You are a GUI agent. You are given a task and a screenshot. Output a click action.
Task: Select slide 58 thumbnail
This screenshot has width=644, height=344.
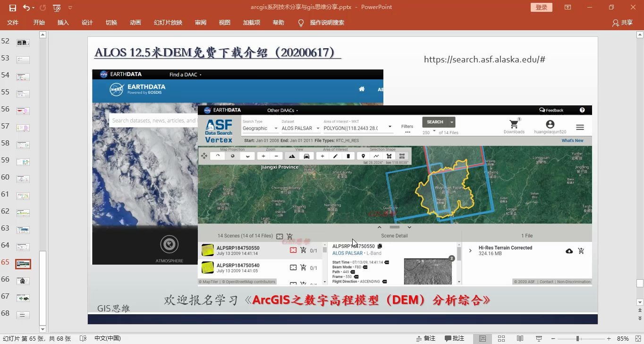click(x=23, y=145)
